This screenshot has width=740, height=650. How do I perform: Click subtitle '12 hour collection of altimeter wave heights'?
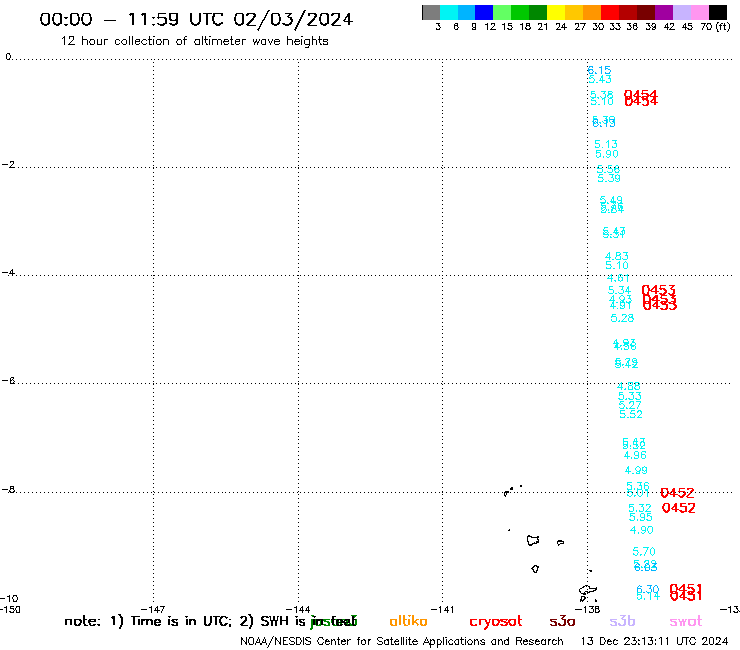(194, 41)
